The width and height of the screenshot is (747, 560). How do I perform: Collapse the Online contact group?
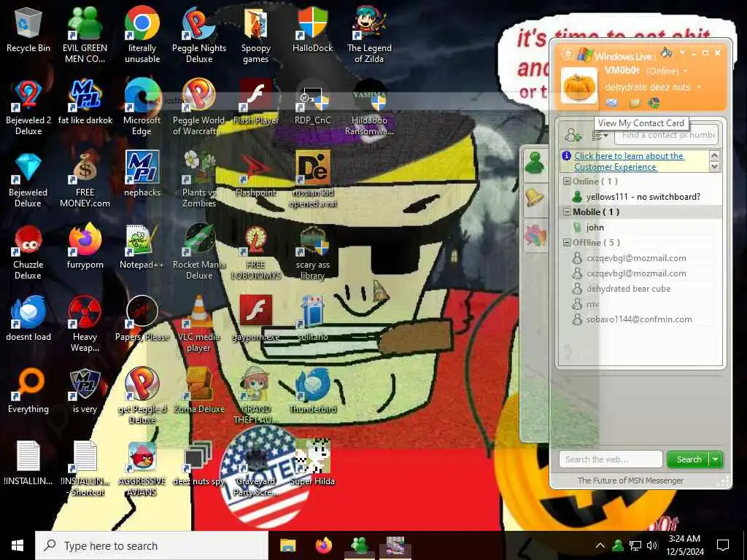567,182
